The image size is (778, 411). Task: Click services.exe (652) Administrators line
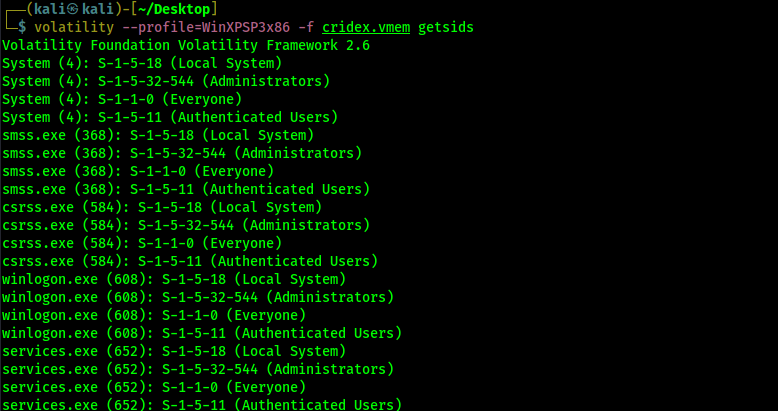pyautogui.click(x=198, y=369)
